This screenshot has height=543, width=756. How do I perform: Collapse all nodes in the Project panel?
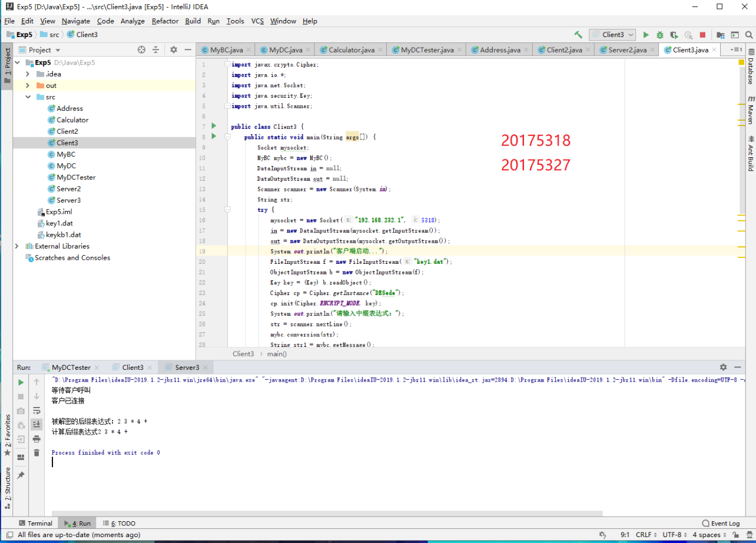coord(155,50)
